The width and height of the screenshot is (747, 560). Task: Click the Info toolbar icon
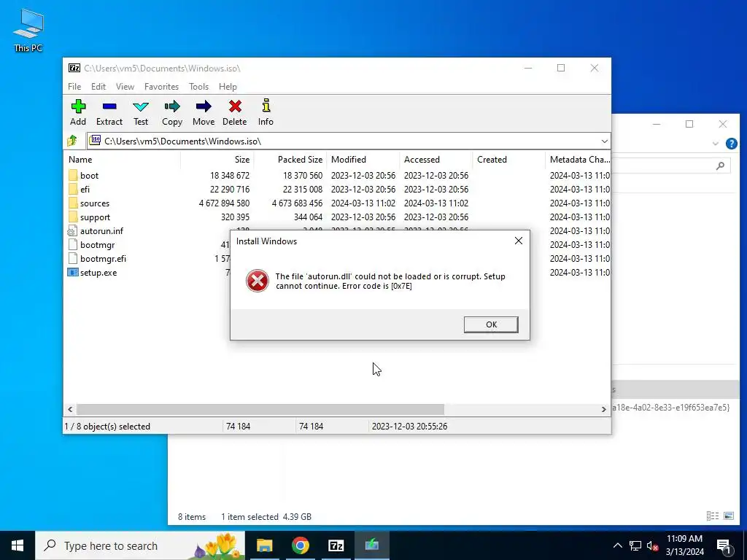tap(266, 105)
